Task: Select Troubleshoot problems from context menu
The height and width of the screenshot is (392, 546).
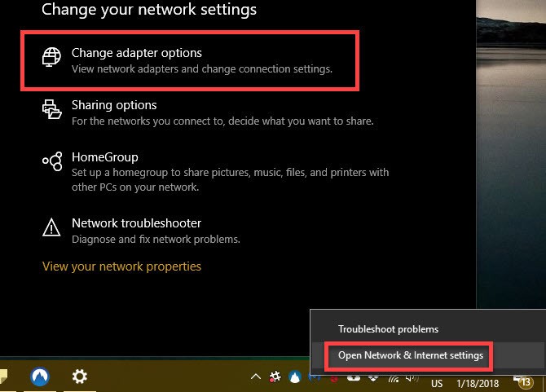Action: click(x=388, y=329)
